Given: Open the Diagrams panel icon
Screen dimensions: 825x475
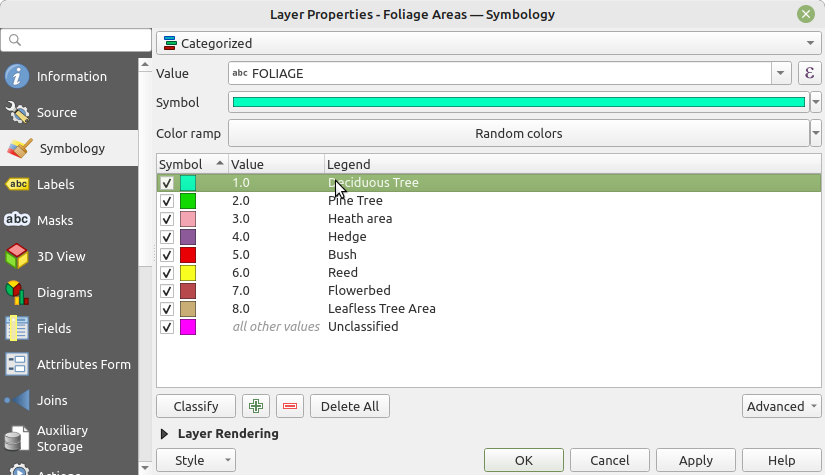Looking at the screenshot, I should click(18, 293).
